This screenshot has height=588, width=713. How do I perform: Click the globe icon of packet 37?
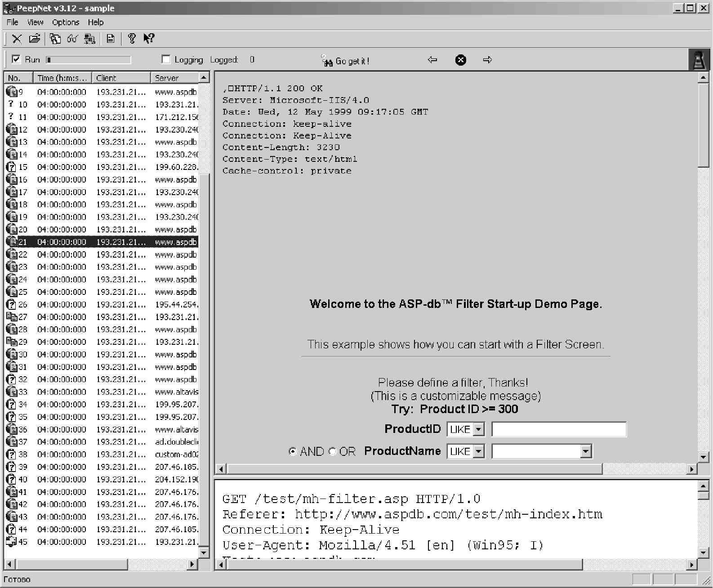pos(12,442)
